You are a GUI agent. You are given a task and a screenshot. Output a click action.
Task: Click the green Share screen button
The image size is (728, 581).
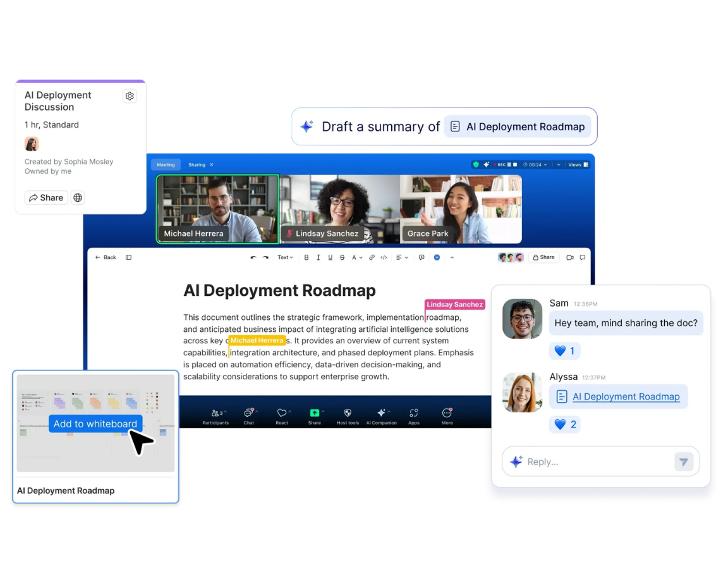[x=314, y=413]
